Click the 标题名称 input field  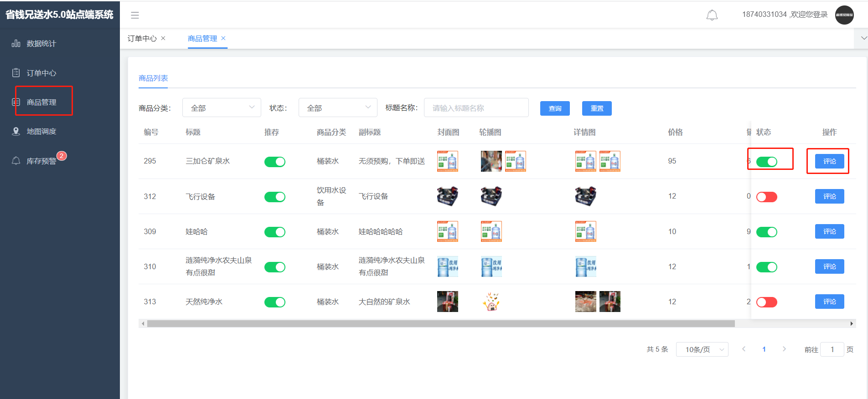476,108
